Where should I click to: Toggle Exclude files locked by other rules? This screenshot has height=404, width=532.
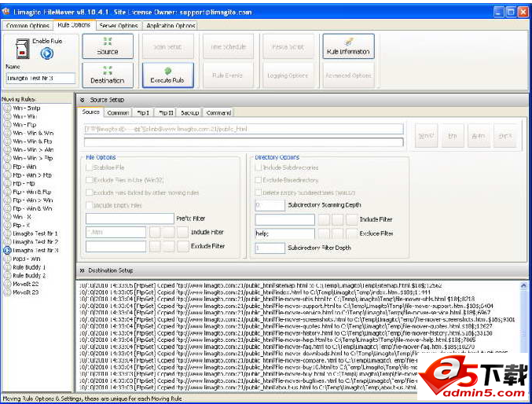[90, 193]
